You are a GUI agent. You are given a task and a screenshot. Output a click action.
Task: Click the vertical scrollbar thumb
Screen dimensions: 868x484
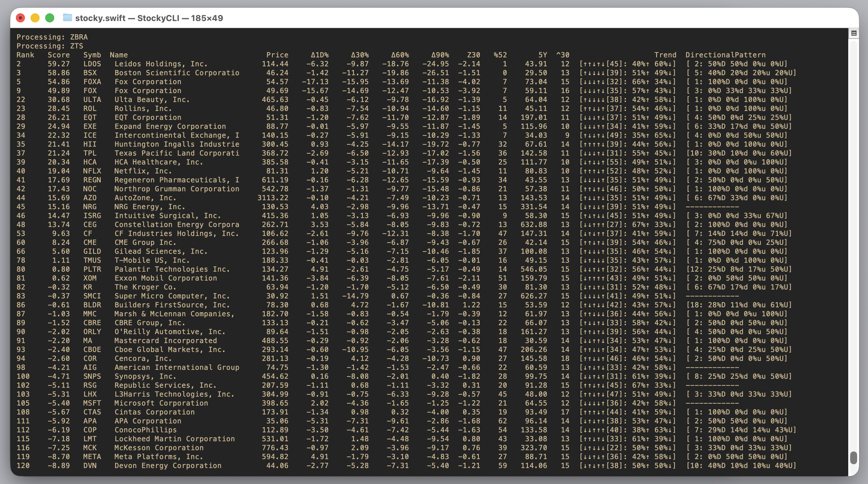pos(854,458)
